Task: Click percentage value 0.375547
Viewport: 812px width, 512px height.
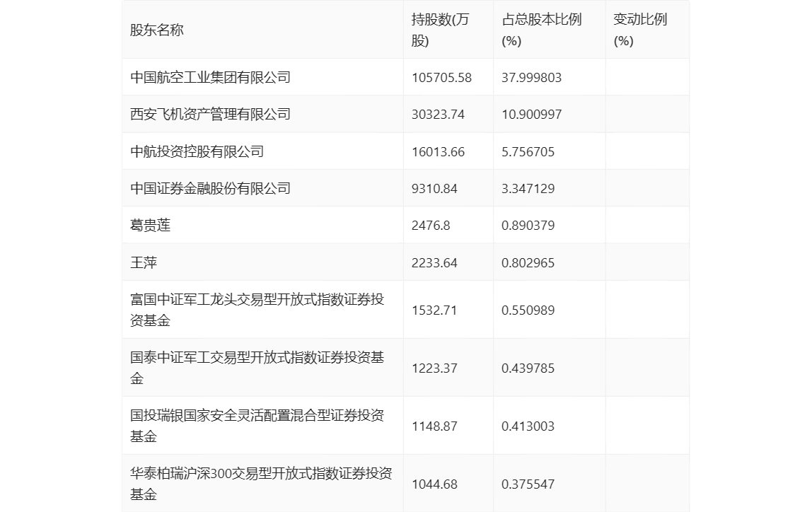Action: [528, 484]
